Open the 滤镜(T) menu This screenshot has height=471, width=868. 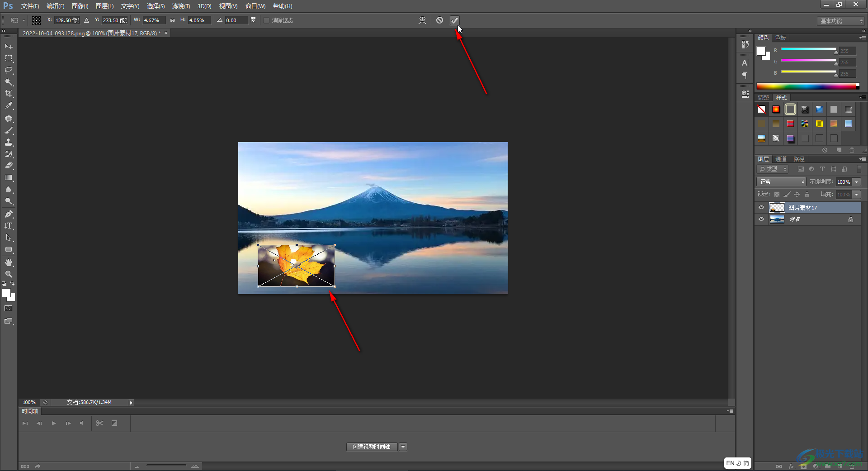(181, 6)
